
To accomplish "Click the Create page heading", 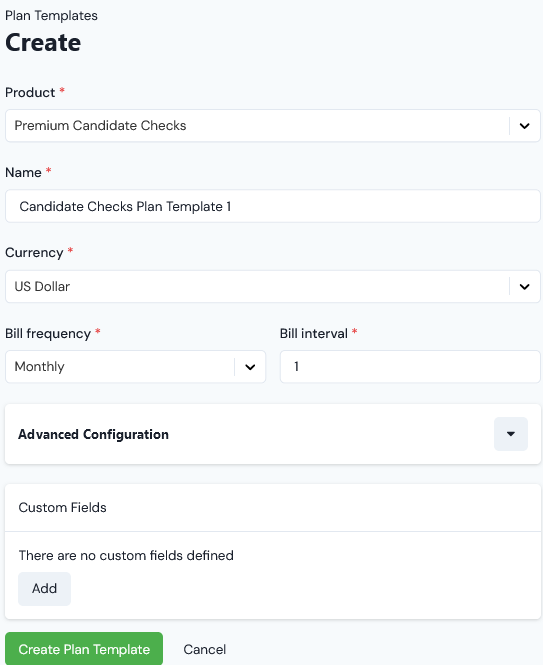I will point(43,43).
